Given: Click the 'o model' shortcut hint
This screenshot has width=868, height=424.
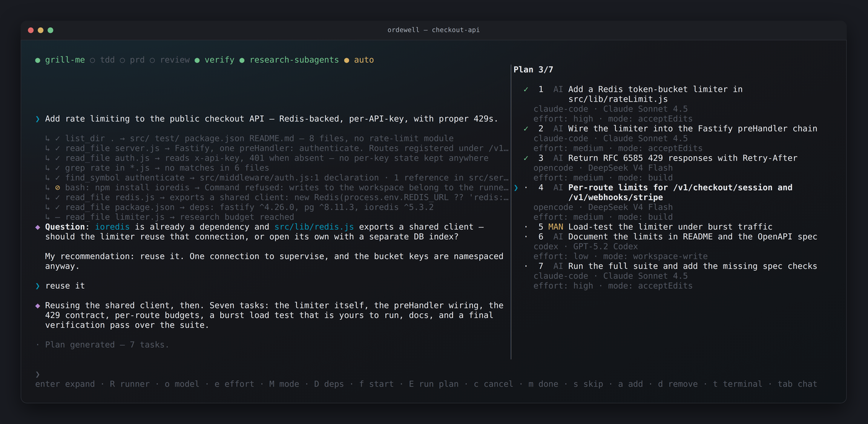Looking at the screenshot, I should tap(182, 384).
